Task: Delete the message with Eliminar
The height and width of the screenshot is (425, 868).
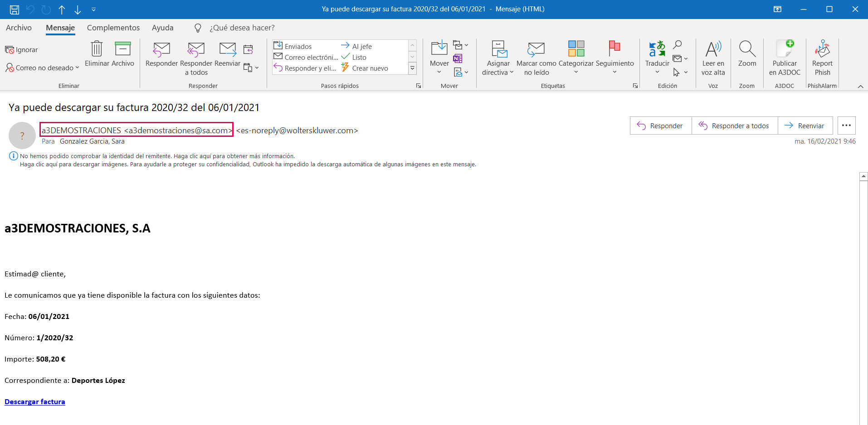Action: click(97, 54)
